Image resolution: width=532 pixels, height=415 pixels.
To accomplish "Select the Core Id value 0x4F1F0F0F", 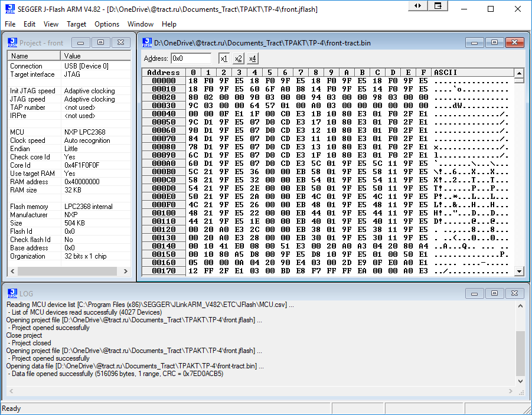I will pos(81,165).
